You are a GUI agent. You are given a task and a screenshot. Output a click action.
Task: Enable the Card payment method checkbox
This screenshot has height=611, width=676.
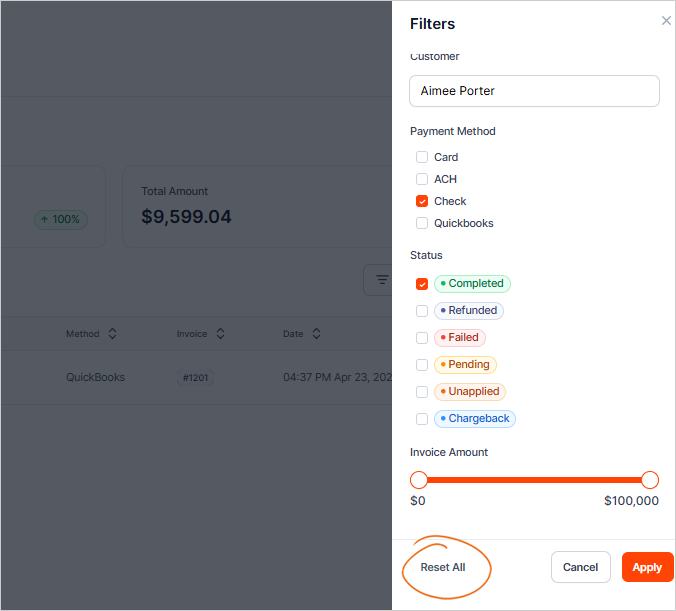point(422,157)
